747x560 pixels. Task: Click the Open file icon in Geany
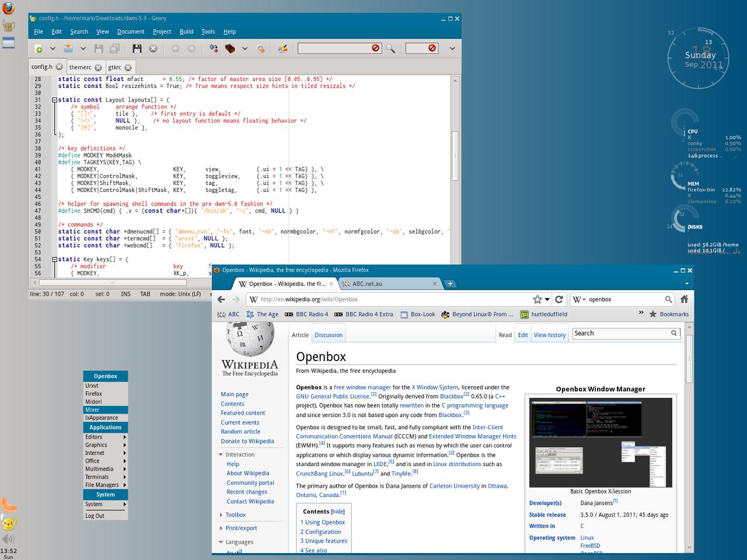click(68, 48)
